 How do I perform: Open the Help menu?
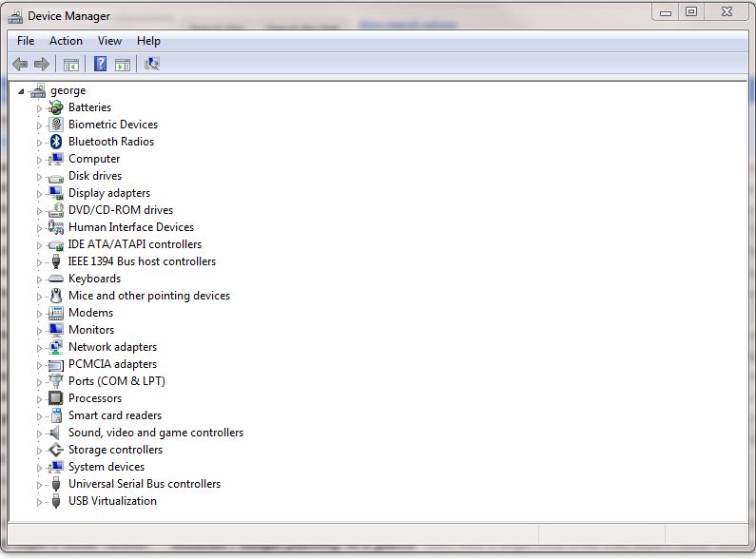pyautogui.click(x=148, y=41)
